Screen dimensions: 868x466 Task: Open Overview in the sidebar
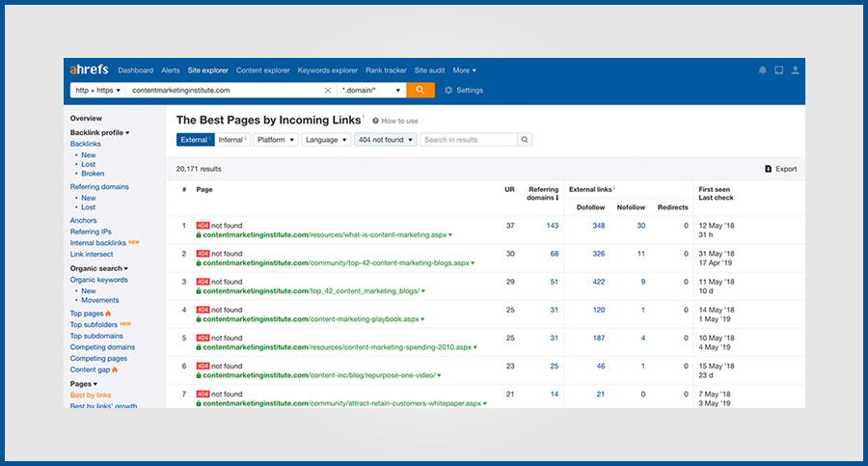tap(86, 118)
